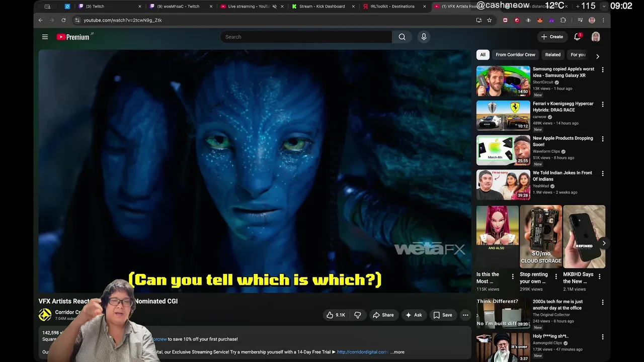This screenshot has width=644, height=362.
Task: Open options for Samsung Galaxy XR video
Action: coord(603,70)
